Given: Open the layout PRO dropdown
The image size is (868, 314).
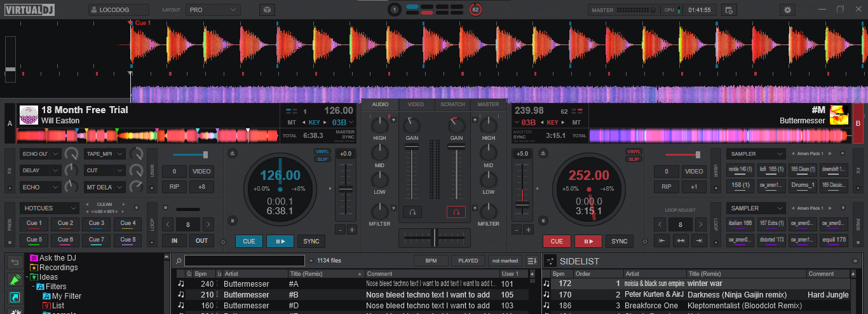Looking at the screenshot, I should pos(214,10).
